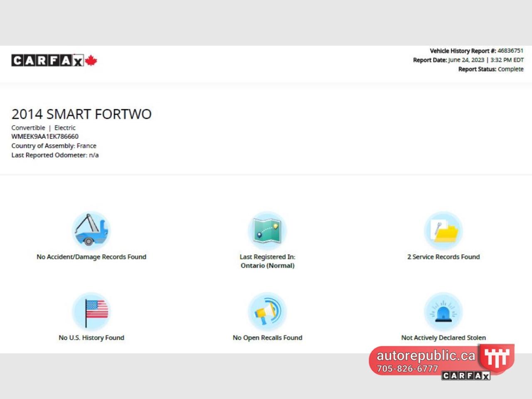This screenshot has width=532, height=399.
Task: Click the 705-826-6777 phone number
Action: [x=407, y=369]
